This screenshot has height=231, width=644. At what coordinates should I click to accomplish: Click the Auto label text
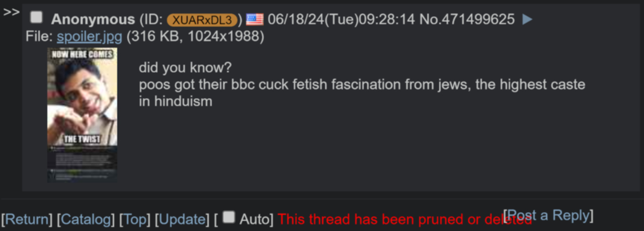(x=255, y=219)
